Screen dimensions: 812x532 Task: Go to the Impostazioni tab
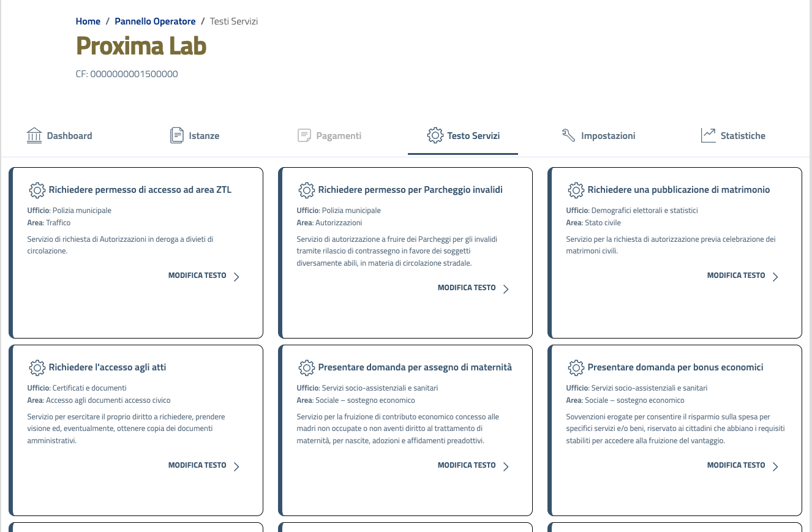point(608,136)
